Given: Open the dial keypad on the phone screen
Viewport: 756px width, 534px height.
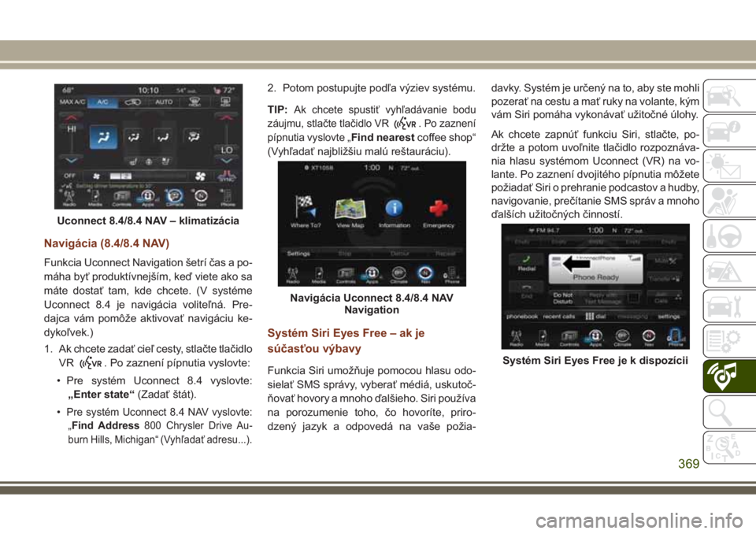Looking at the screenshot, I should [x=596, y=317].
